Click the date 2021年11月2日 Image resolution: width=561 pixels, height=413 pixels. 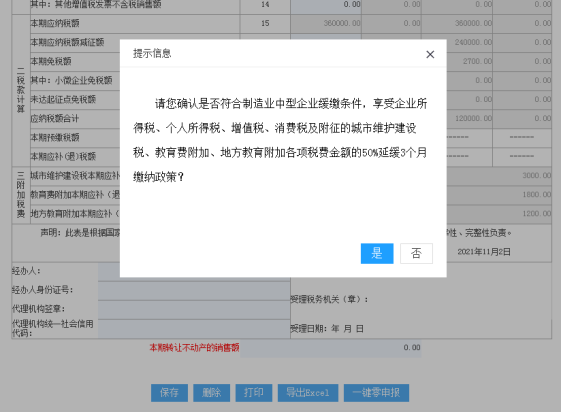click(x=484, y=252)
